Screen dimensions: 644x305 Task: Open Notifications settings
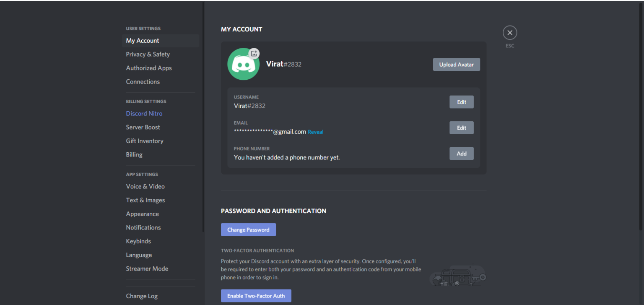coord(143,227)
